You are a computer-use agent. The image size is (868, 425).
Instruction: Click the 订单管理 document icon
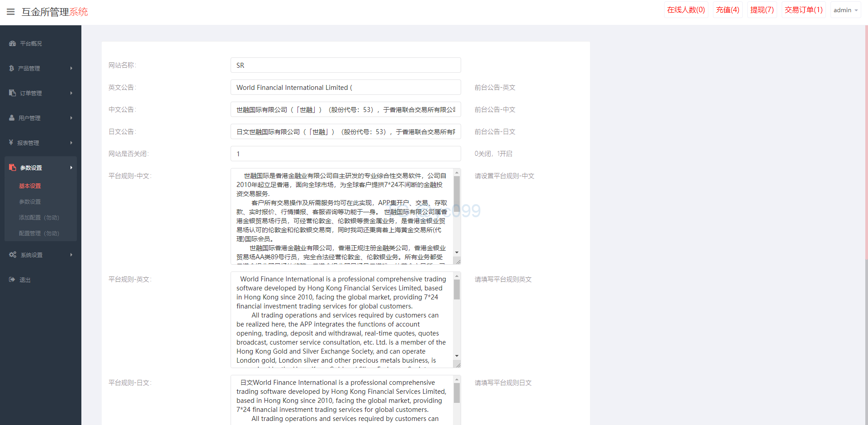13,93
